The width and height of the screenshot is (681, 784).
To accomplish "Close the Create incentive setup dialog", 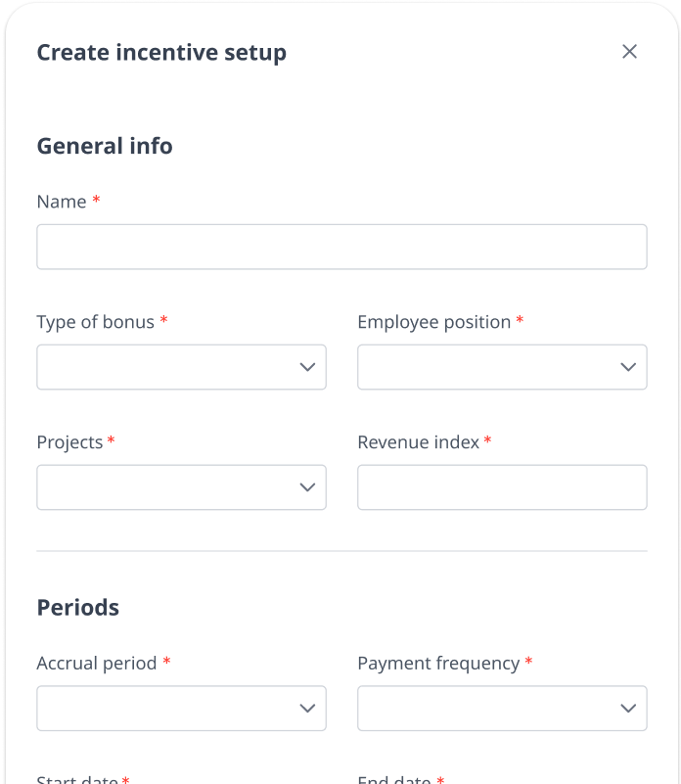I will click(x=629, y=52).
